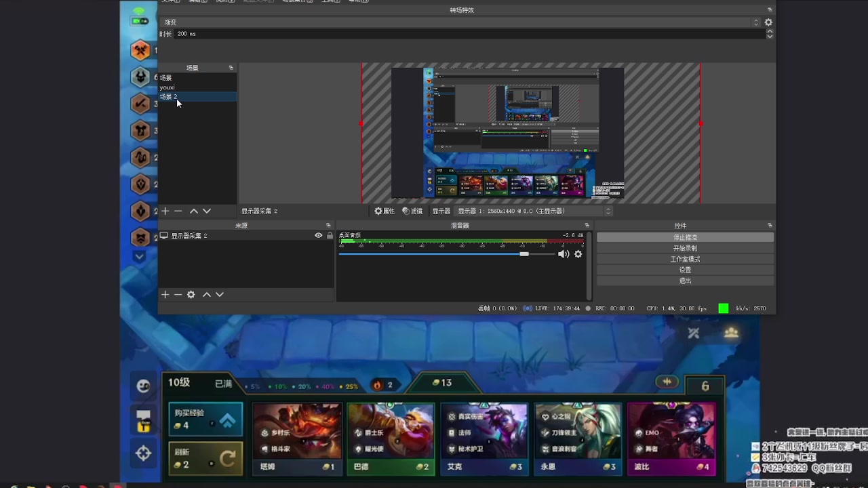Screen dimensions: 868x488
Task: Open 设置 settings in controls panel
Action: pos(685,270)
